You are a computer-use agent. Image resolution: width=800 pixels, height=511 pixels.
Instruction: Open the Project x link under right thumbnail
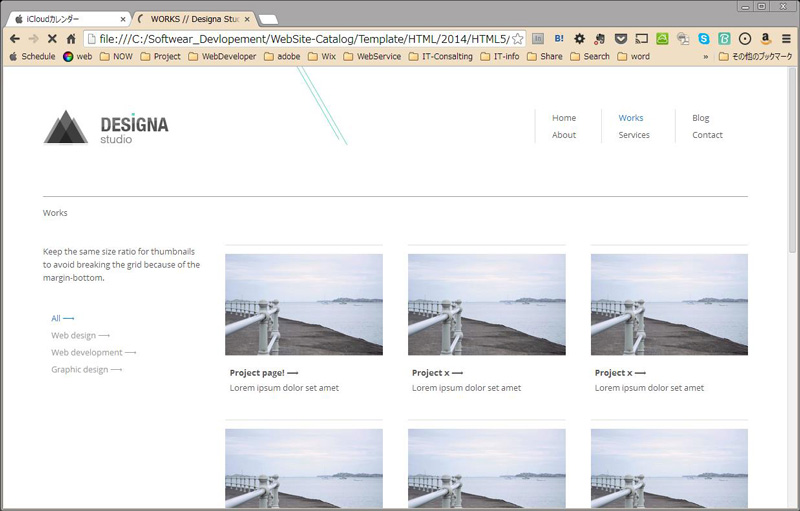tap(620, 373)
